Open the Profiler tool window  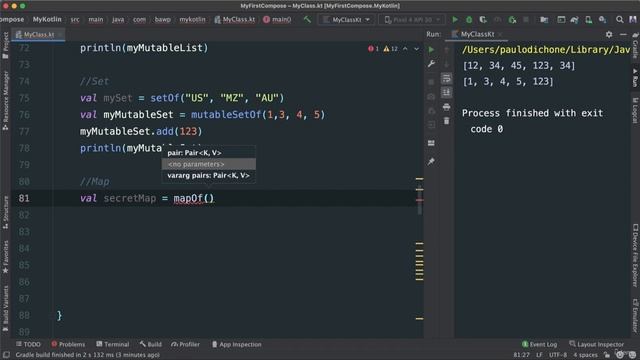pos(186,344)
